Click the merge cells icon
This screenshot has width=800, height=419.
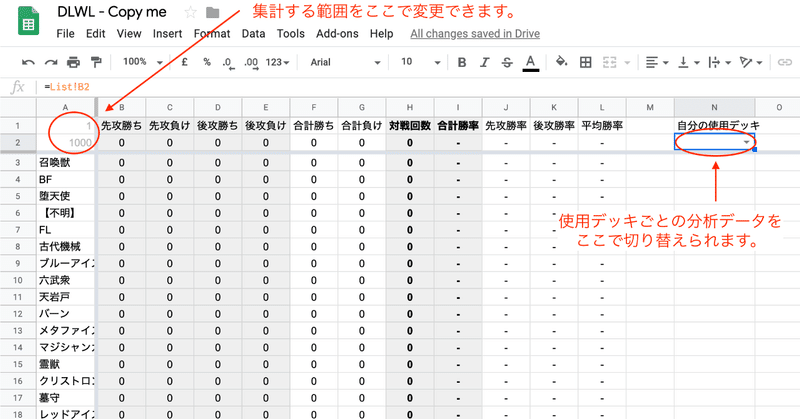pyautogui.click(x=610, y=62)
